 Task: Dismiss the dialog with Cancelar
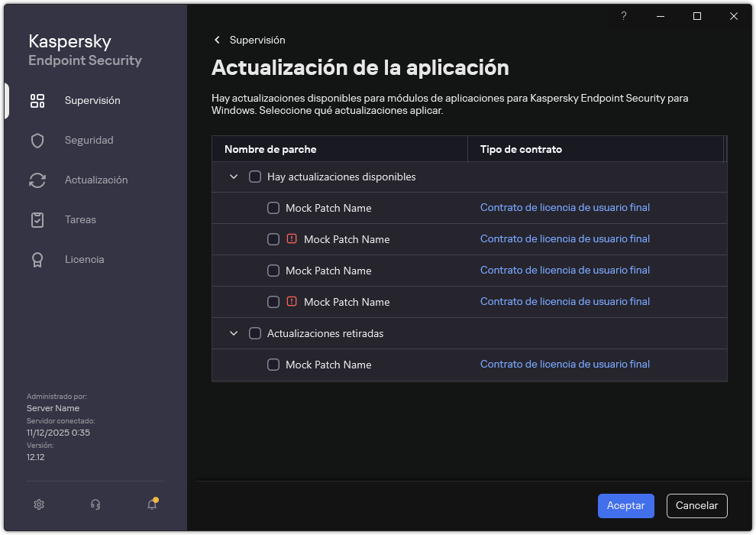pos(696,505)
